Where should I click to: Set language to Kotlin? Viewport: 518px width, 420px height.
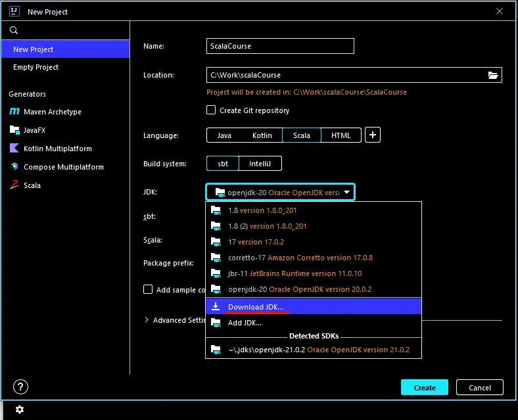262,135
